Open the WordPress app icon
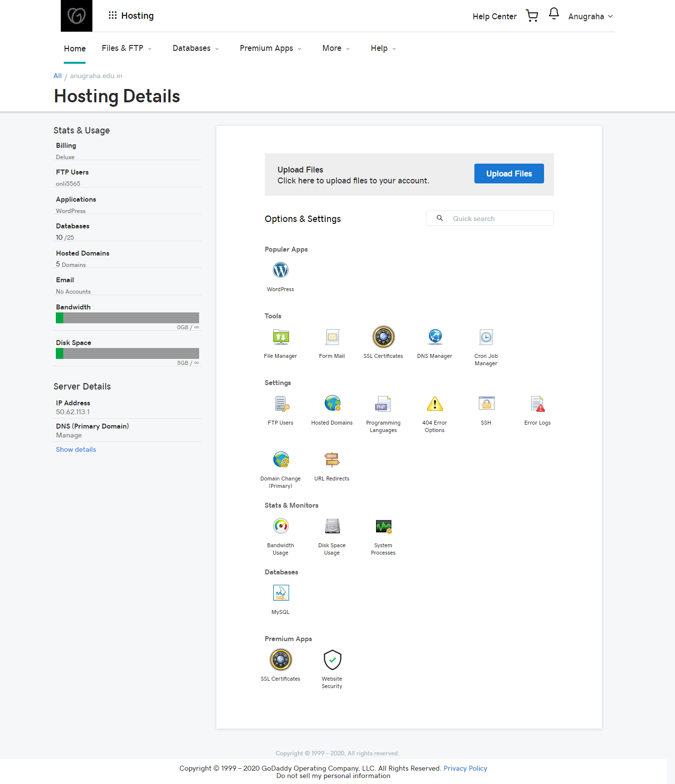The width and height of the screenshot is (675, 784). coord(281,270)
